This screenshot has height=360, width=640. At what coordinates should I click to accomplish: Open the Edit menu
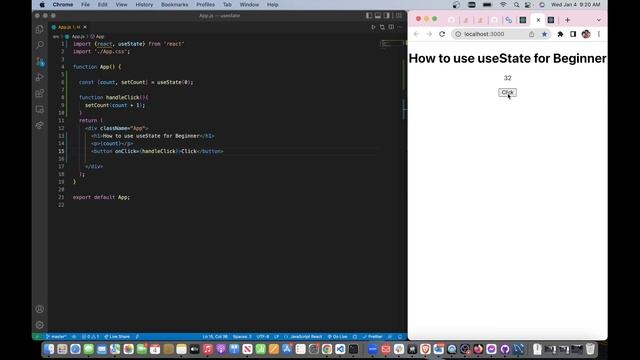point(102,4)
